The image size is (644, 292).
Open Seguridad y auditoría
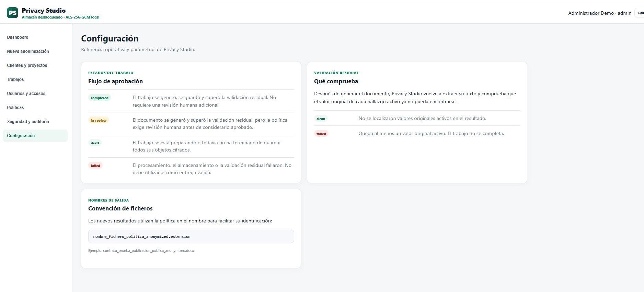[28, 122]
